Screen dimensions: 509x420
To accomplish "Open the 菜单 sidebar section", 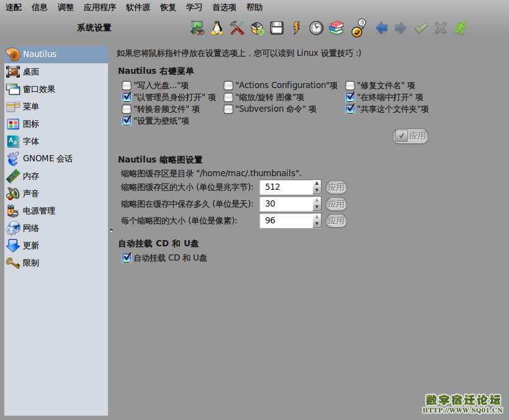I will pyautogui.click(x=56, y=106).
